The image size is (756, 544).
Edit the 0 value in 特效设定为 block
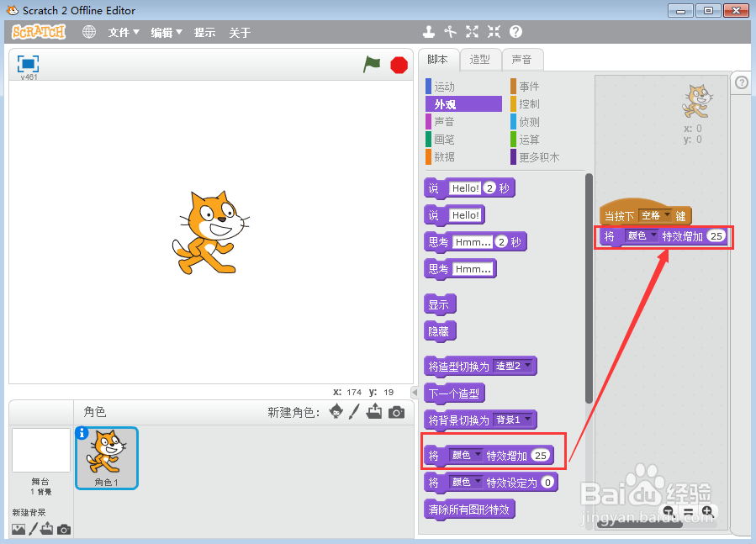pyautogui.click(x=547, y=483)
